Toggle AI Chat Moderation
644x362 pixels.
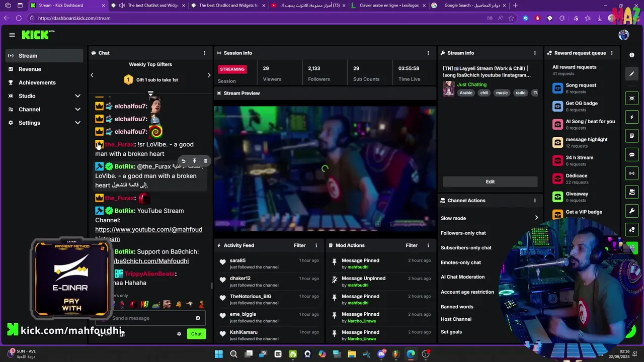[462, 277]
